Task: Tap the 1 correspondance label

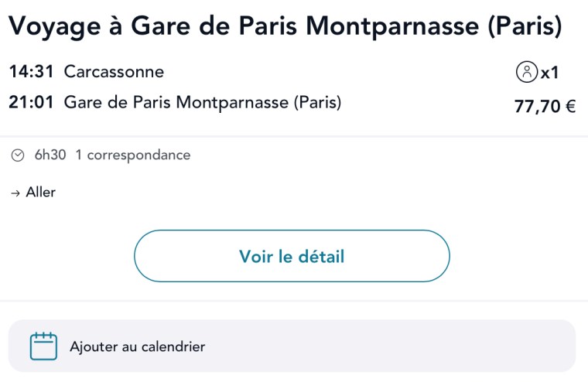Action: 132,155
